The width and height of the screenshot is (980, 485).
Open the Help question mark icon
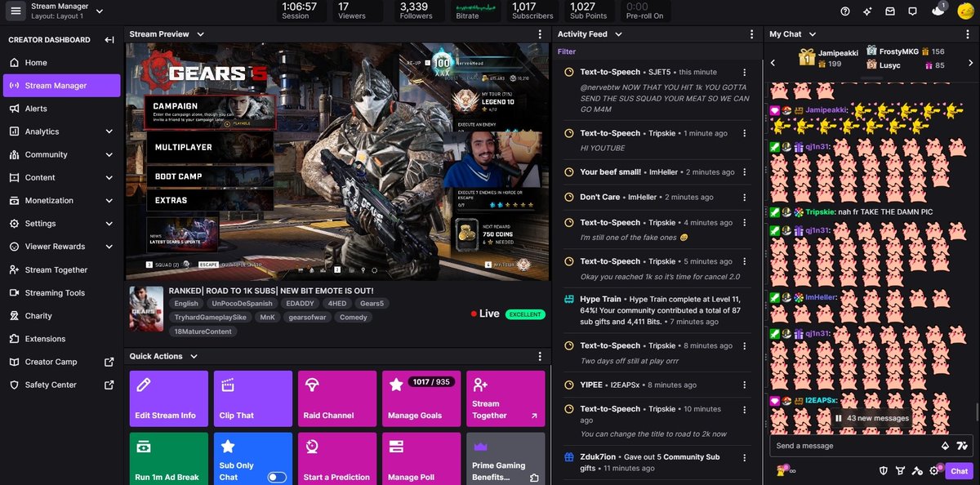845,11
